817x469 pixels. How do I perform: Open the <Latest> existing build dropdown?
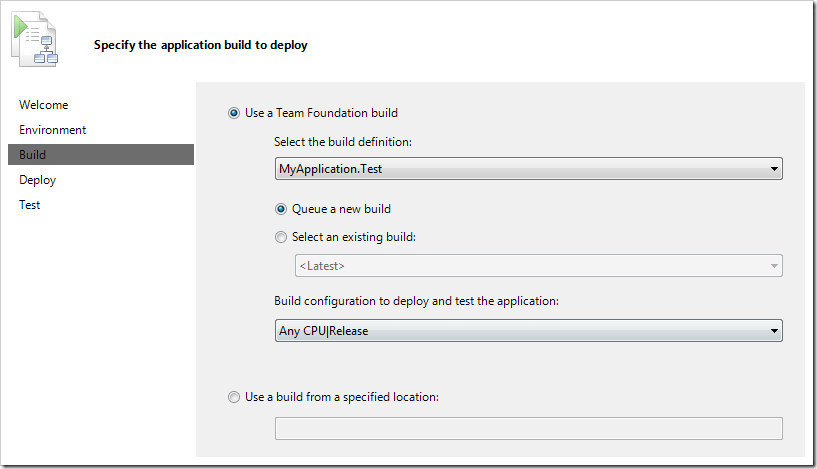539,266
